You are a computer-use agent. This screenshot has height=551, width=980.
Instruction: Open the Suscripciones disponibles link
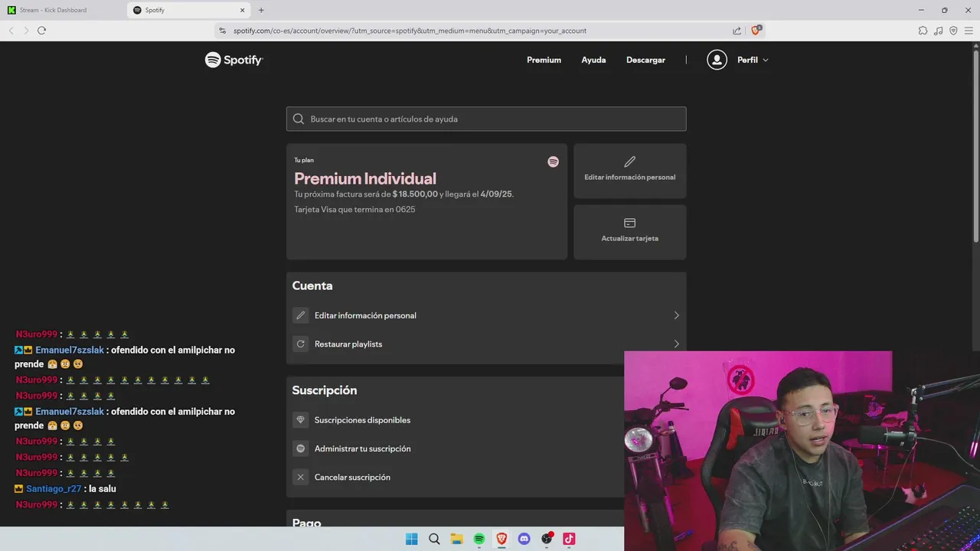click(x=362, y=420)
